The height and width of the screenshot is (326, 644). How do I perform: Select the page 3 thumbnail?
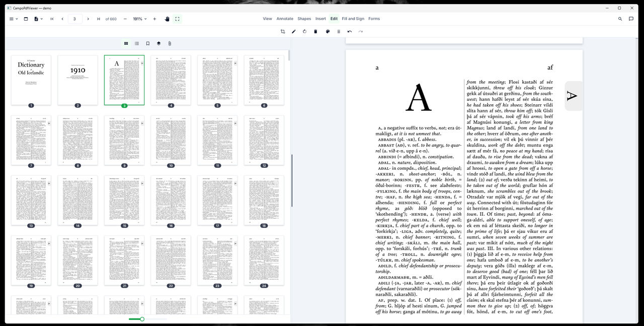click(x=124, y=80)
